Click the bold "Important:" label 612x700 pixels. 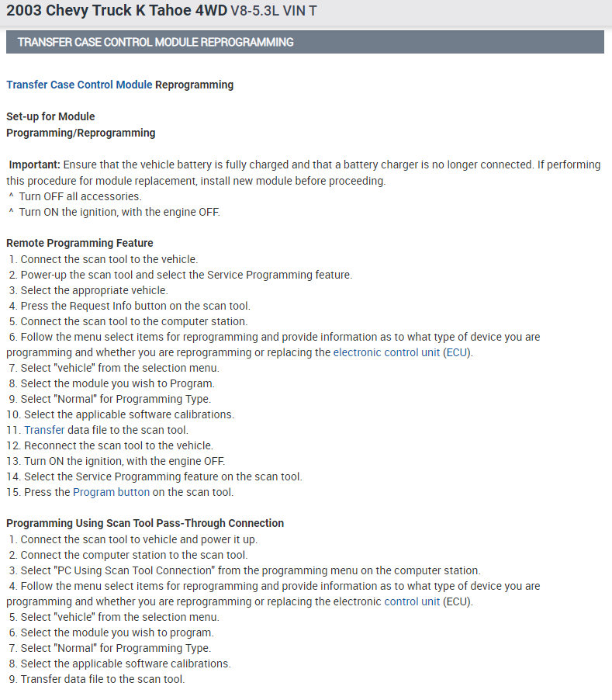click(34, 165)
